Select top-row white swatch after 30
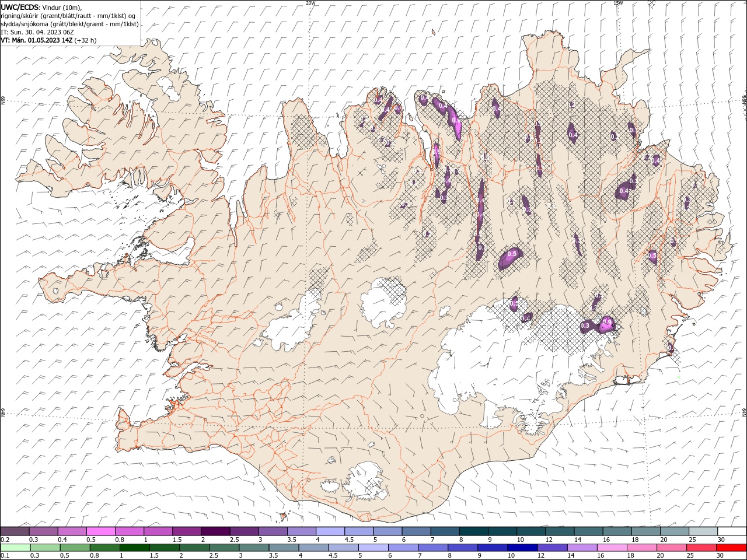Screen dimensions: 747x560 click(731, 531)
